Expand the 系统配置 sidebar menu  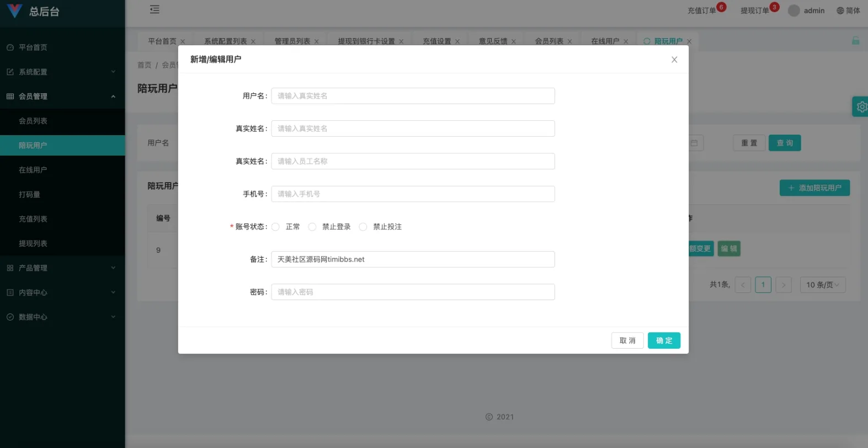pos(62,72)
